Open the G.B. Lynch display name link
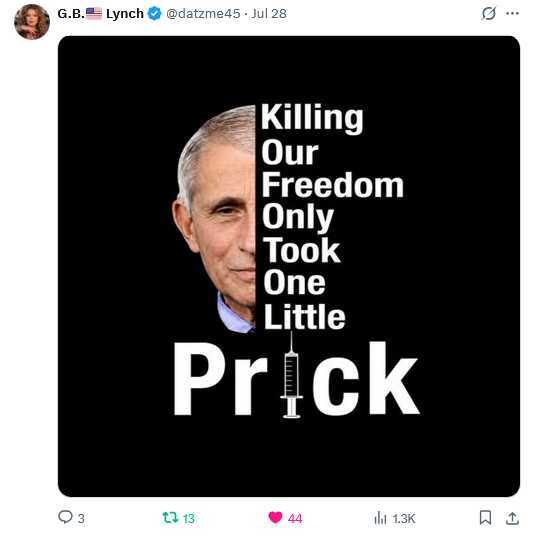This screenshot has width=534, height=538. click(x=101, y=14)
